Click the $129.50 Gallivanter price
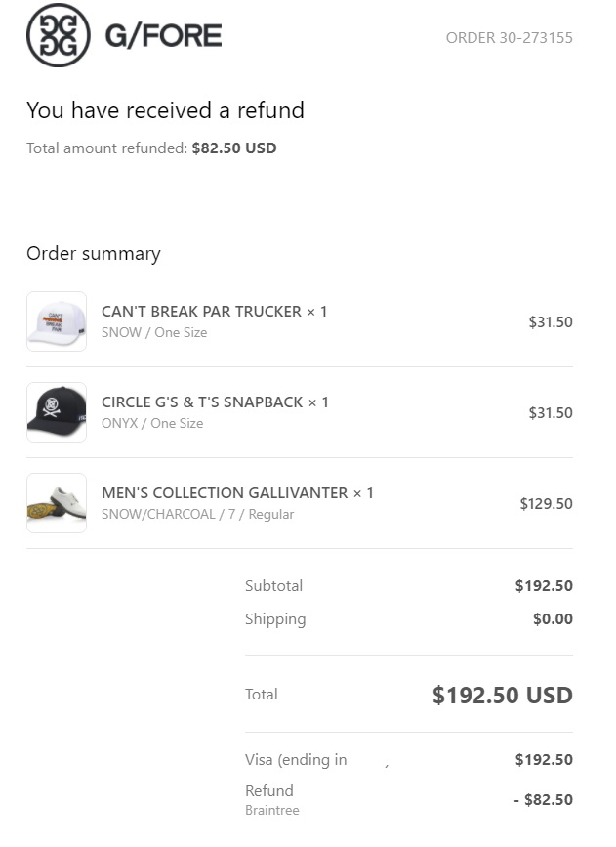Screen dimensions: 616x847 tap(546, 504)
